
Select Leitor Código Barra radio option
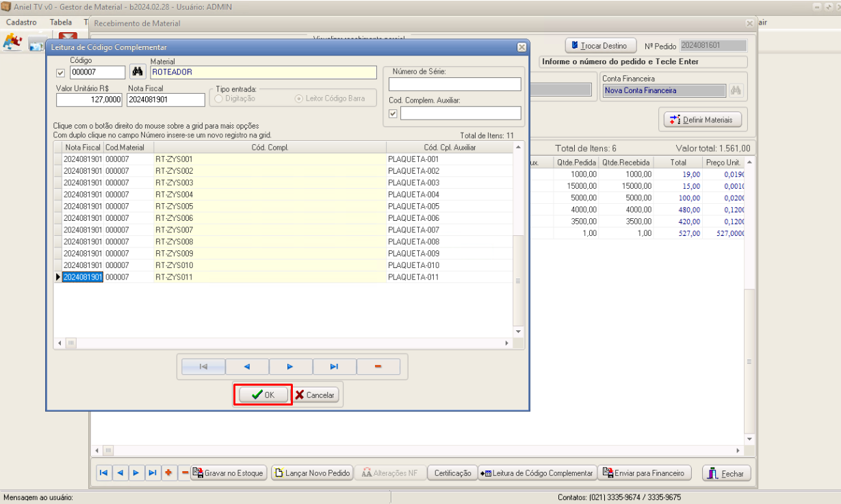click(x=298, y=98)
